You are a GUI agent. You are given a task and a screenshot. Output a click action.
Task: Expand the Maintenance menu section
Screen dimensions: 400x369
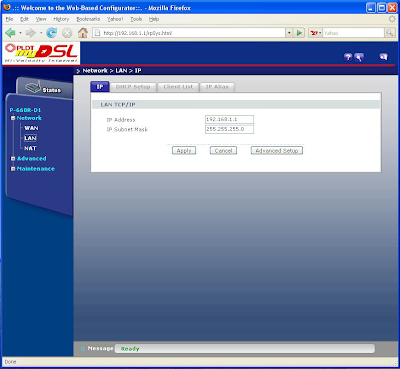pyautogui.click(x=13, y=169)
